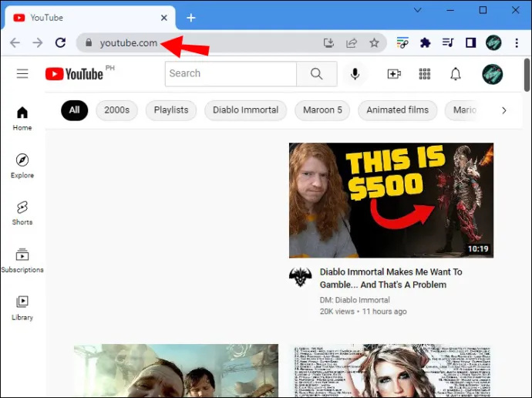Select the Maroon 5 filter chip
The height and width of the screenshot is (398, 532).
(322, 110)
